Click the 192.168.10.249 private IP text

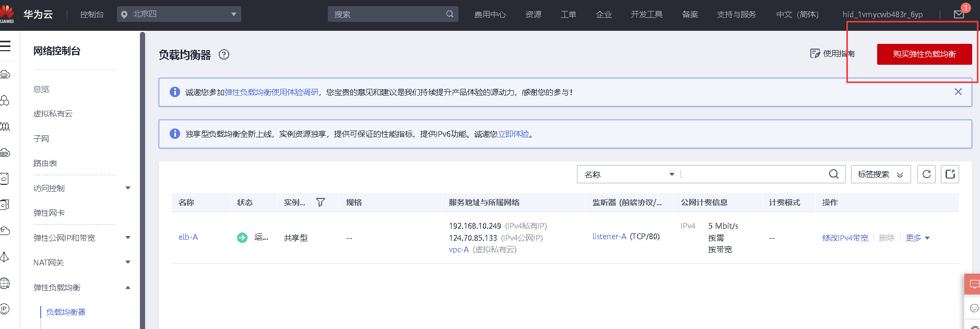coord(475,226)
